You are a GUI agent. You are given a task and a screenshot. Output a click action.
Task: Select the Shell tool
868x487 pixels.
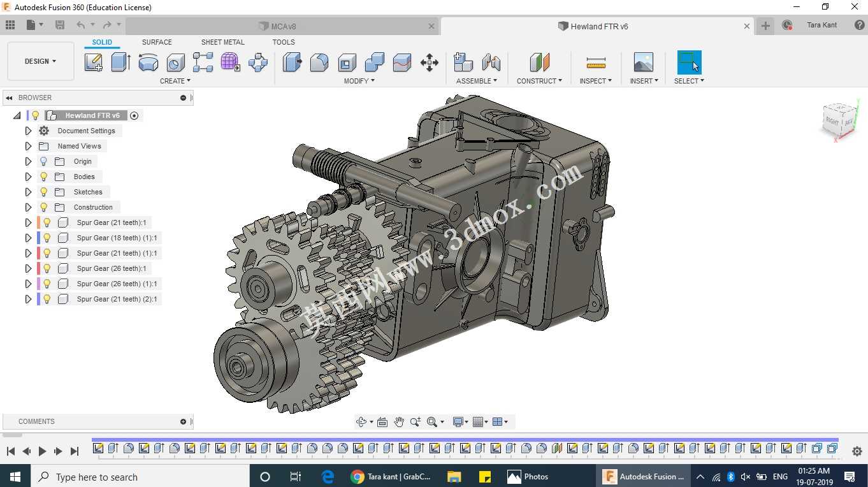(347, 62)
